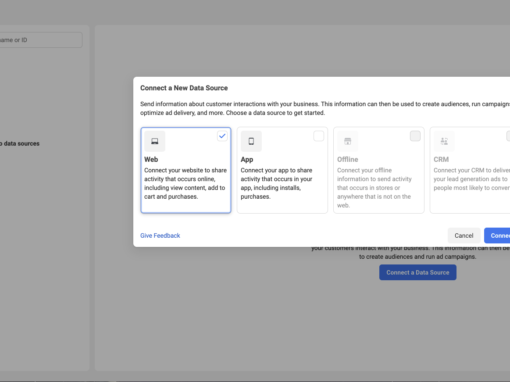Check the App data source checkbox

click(319, 136)
